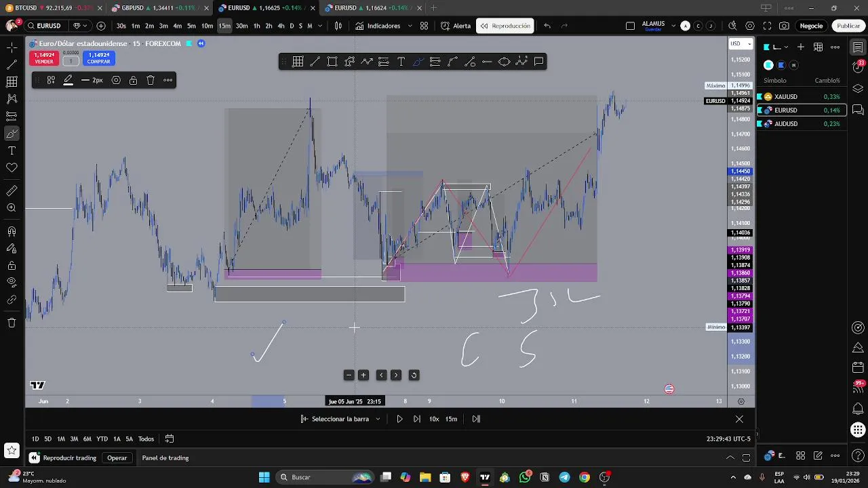Select the heart icons tool in left sidebar
Viewport: 868px width, 488px height.
click(x=12, y=167)
